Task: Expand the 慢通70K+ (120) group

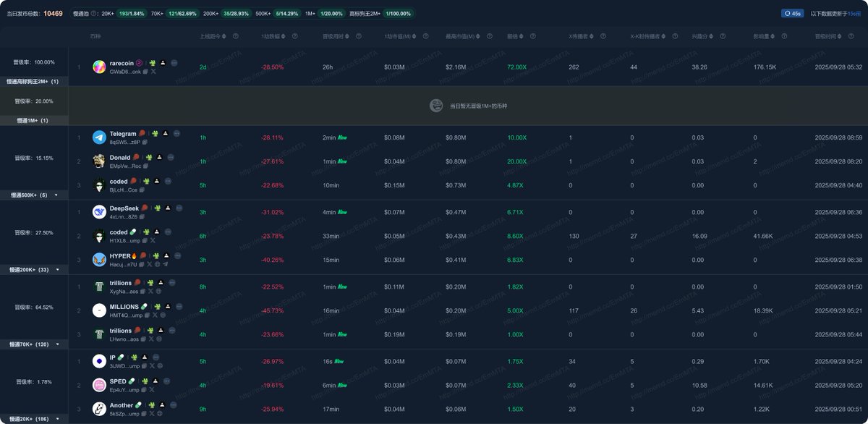Action: coord(56,344)
